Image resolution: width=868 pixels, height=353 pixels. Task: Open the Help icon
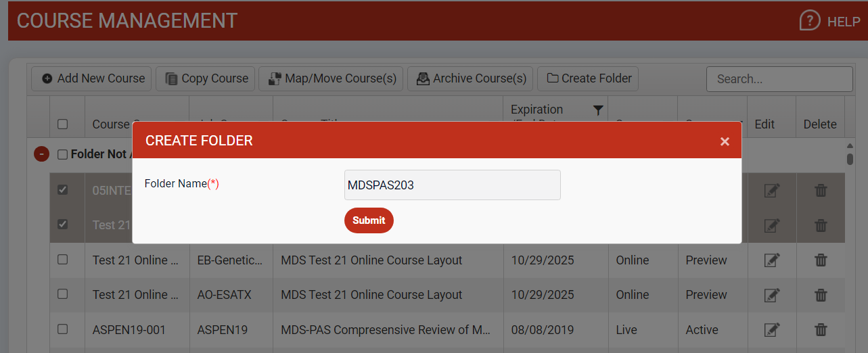click(x=809, y=21)
